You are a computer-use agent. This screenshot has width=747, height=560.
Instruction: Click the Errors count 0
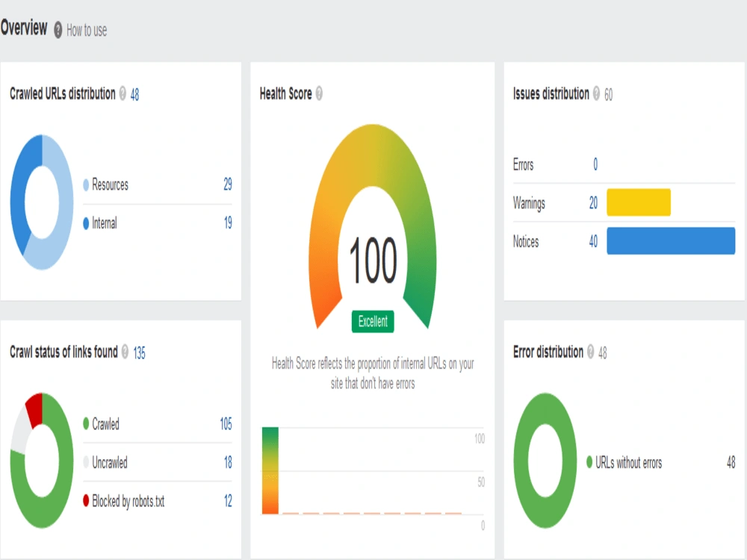pyautogui.click(x=595, y=164)
